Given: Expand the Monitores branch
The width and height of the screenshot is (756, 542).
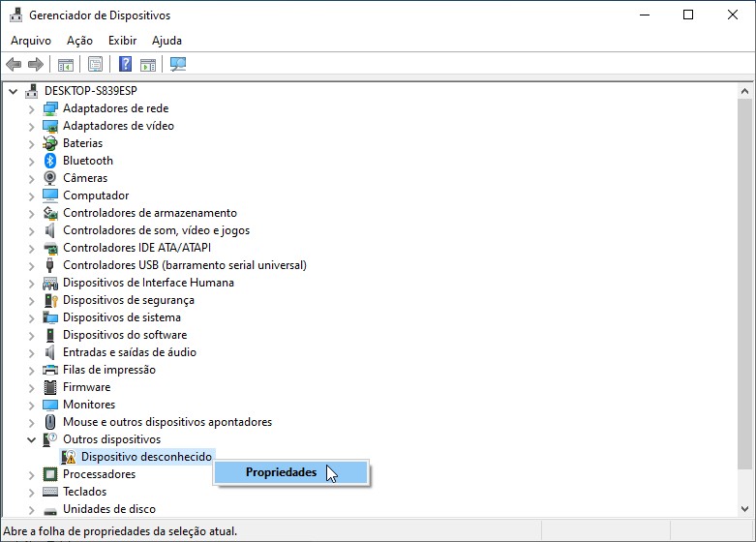Looking at the screenshot, I should point(31,406).
